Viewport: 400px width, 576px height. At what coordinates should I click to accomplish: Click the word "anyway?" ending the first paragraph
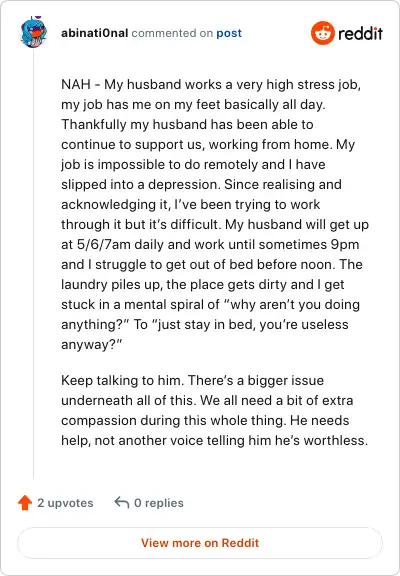(x=92, y=345)
